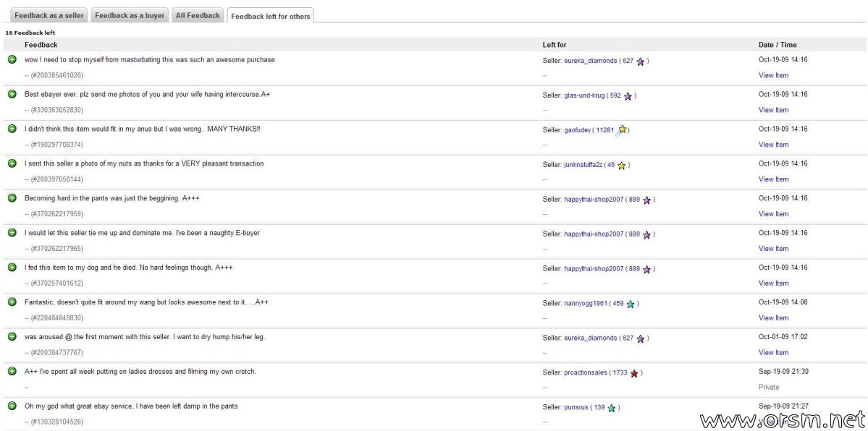
Task: Open the nannyogg1961 seller link
Action: (x=586, y=304)
